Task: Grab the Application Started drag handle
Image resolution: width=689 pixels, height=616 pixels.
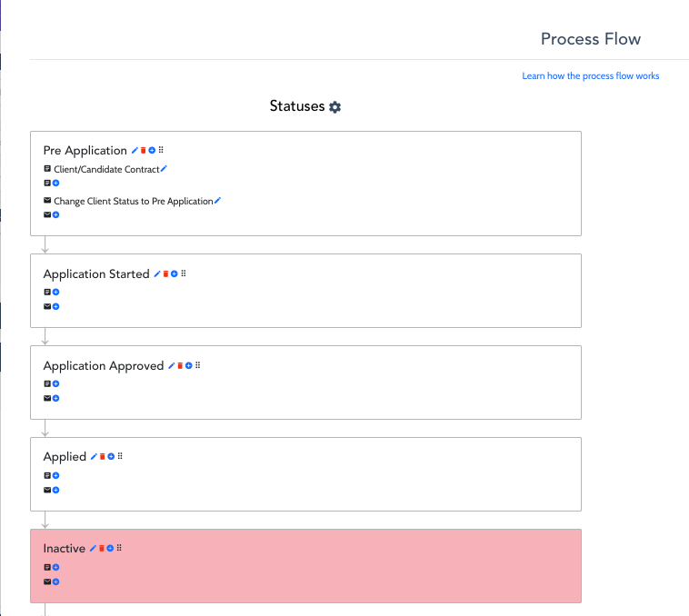Action: tap(183, 273)
